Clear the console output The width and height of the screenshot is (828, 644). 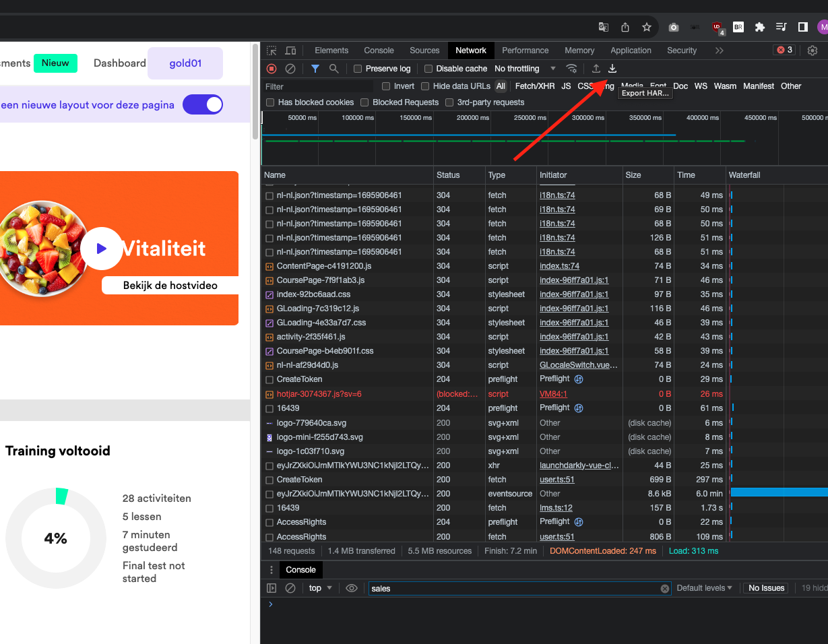pos(290,588)
